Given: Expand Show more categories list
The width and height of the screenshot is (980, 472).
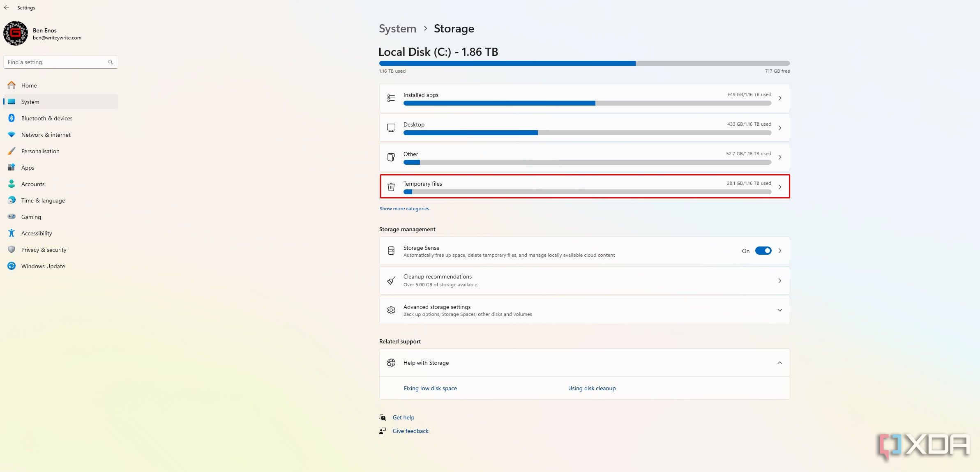Looking at the screenshot, I should [x=404, y=208].
